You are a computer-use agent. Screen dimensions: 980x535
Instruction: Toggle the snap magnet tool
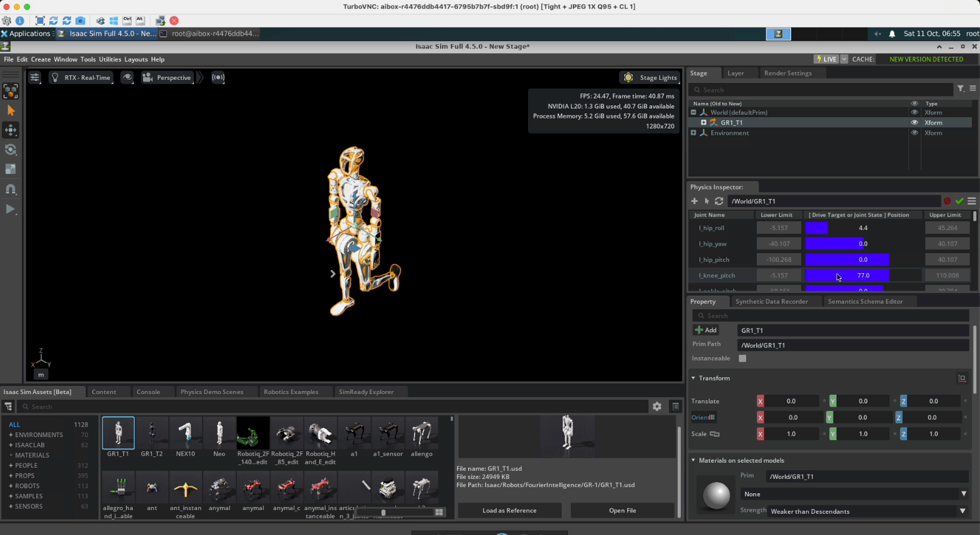pos(11,189)
